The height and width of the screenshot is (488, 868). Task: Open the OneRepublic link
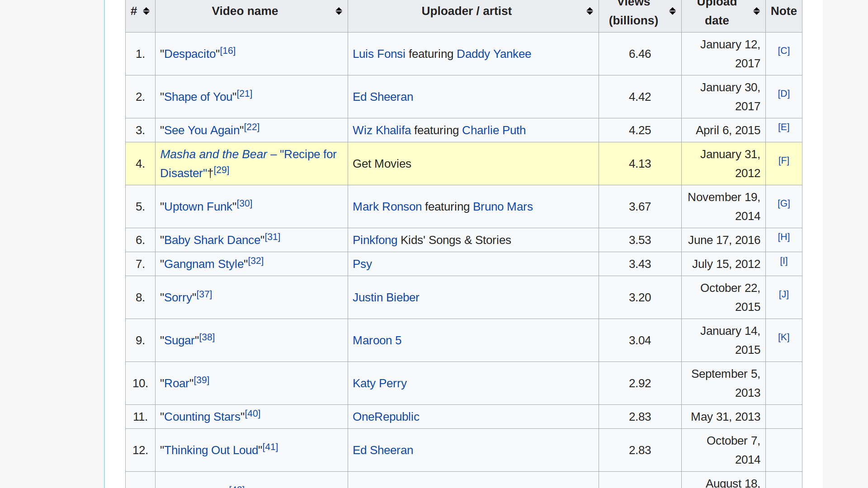386,417
